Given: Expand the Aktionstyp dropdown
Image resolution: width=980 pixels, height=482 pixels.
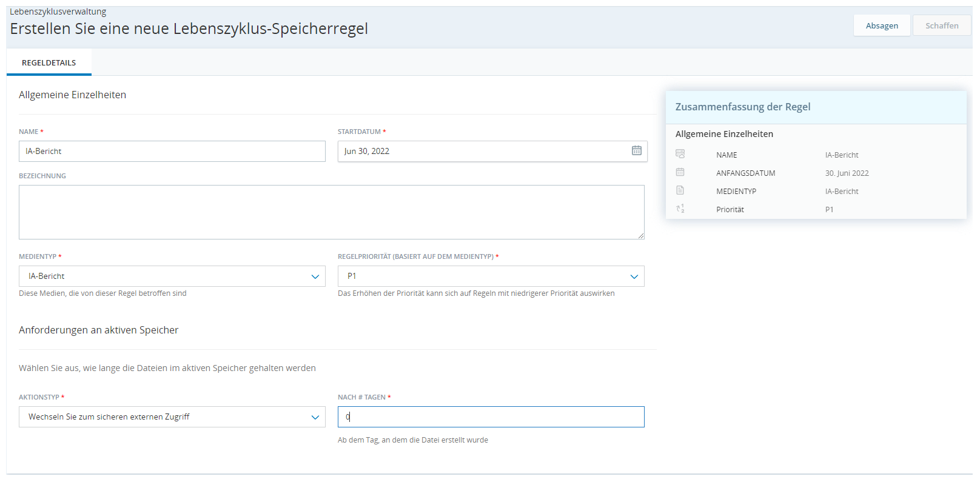Looking at the screenshot, I should [315, 417].
